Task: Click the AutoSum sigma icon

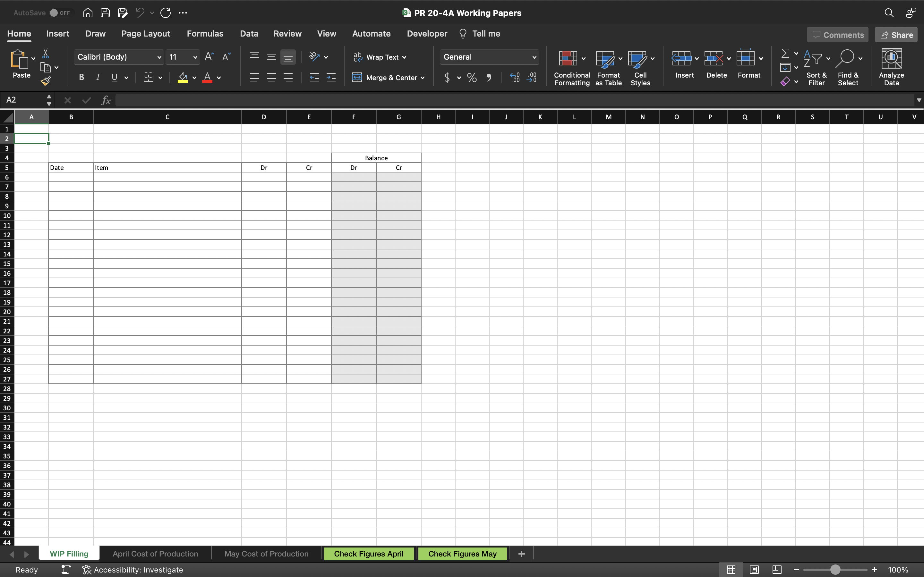Action: pyautogui.click(x=785, y=53)
